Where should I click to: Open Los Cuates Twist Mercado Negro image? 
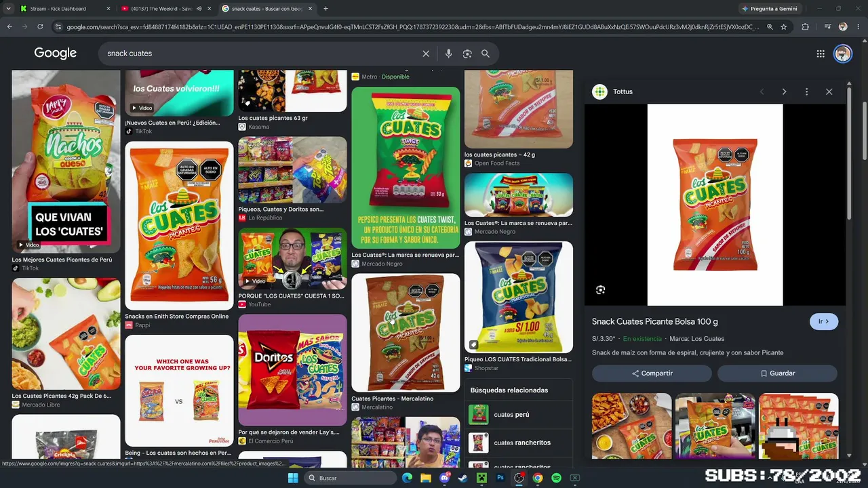tap(406, 167)
